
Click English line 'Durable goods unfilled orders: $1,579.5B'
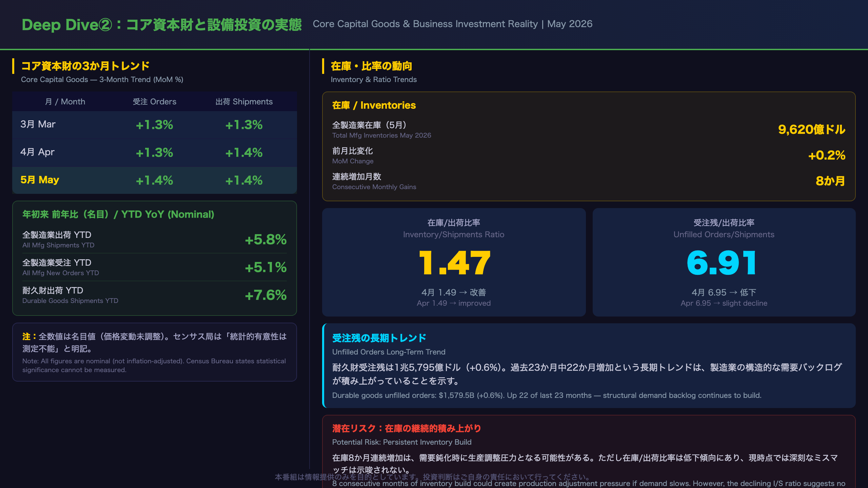pyautogui.click(x=547, y=395)
